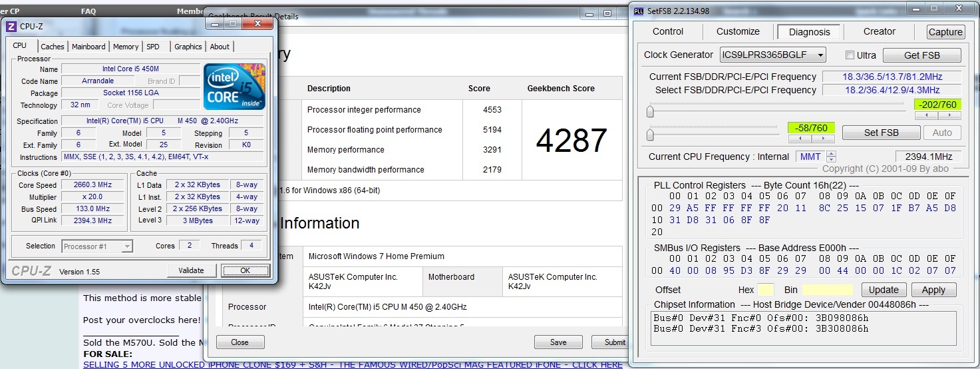Switch to the Graphics tab in CPU-Z
This screenshot has width=980, height=369.
(x=188, y=47)
